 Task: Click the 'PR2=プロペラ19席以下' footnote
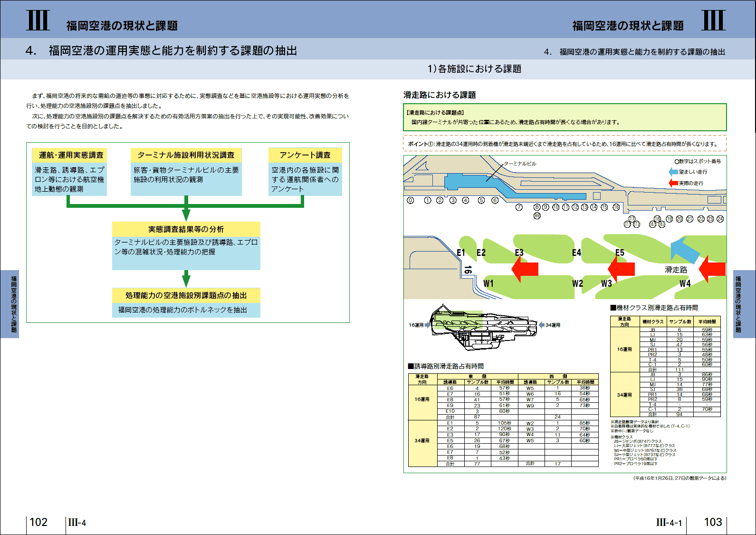coord(636,464)
